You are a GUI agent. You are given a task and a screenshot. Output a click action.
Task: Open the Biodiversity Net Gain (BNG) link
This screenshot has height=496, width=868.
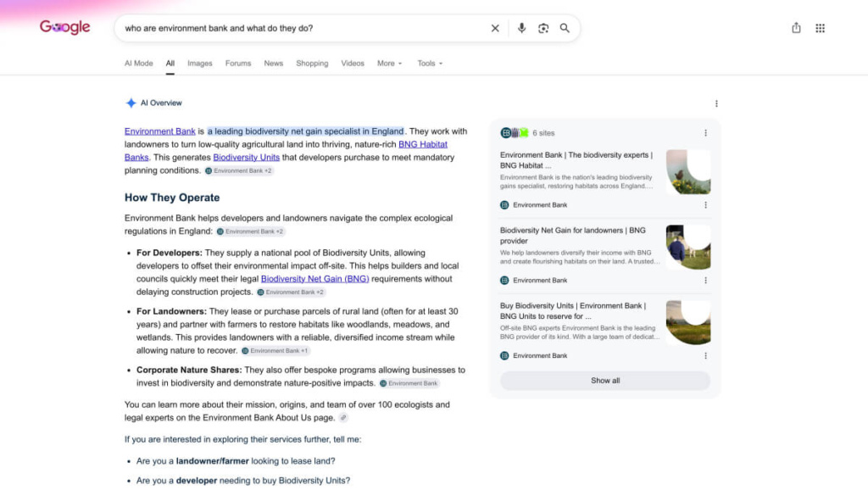pyautogui.click(x=315, y=279)
